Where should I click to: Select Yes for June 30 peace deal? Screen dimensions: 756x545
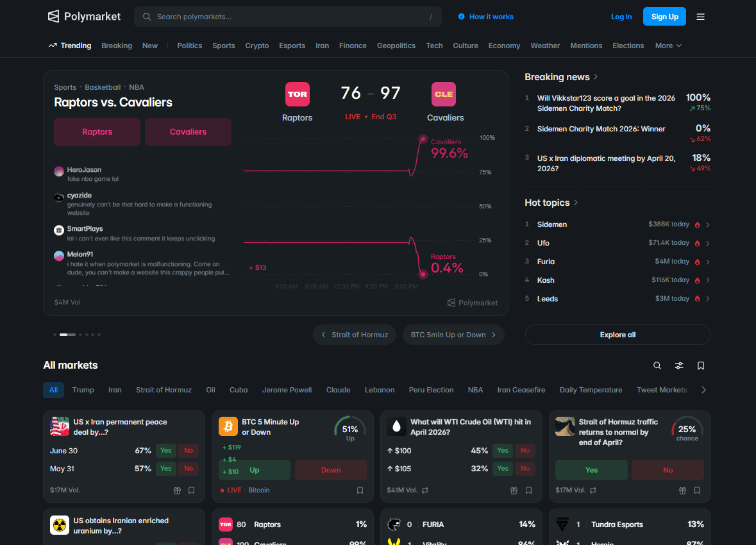click(165, 451)
